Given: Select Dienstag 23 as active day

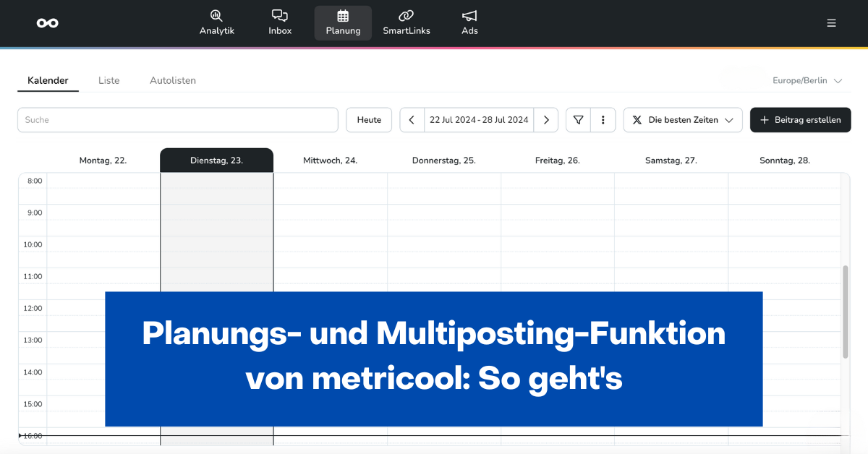Looking at the screenshot, I should tap(216, 159).
